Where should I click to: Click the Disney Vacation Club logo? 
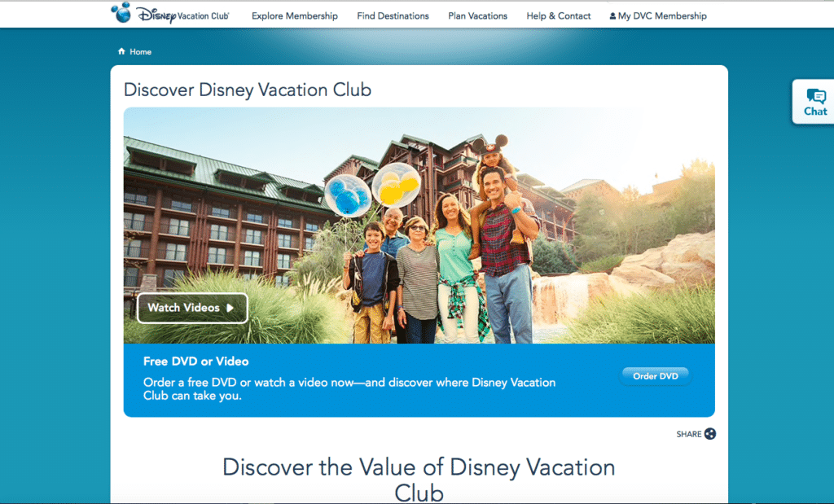(x=170, y=14)
